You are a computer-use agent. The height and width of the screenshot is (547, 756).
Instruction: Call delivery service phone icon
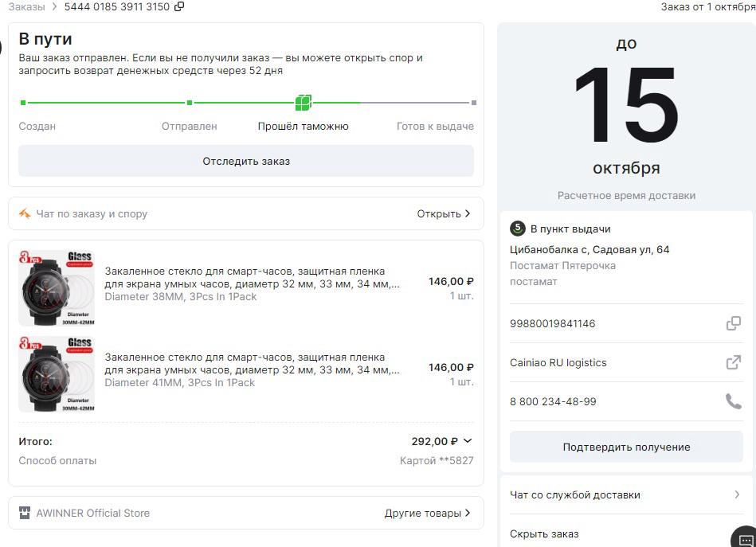733,401
